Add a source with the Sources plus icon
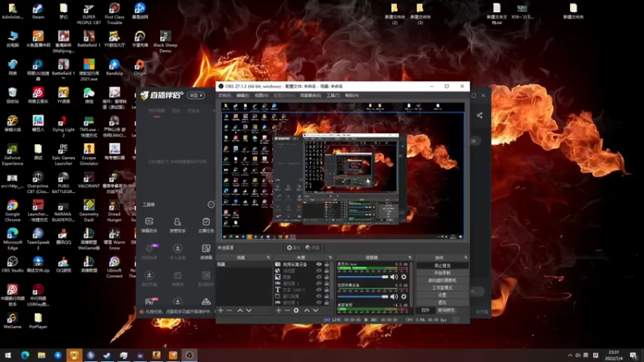 (279, 311)
